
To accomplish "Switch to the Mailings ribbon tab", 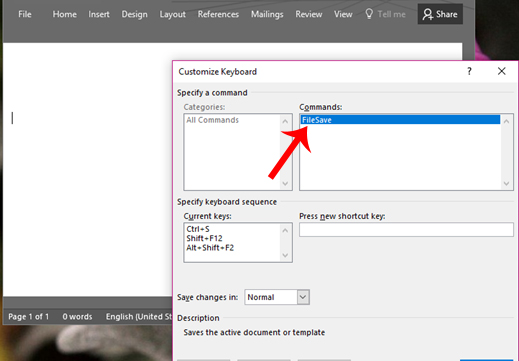I will click(x=267, y=14).
